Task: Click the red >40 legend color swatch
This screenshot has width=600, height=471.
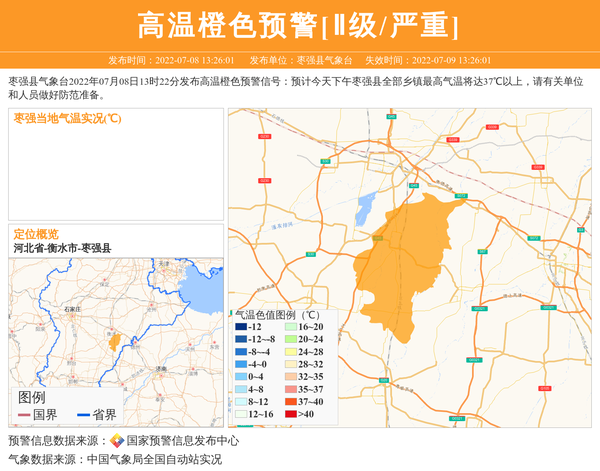Action: click(x=291, y=414)
